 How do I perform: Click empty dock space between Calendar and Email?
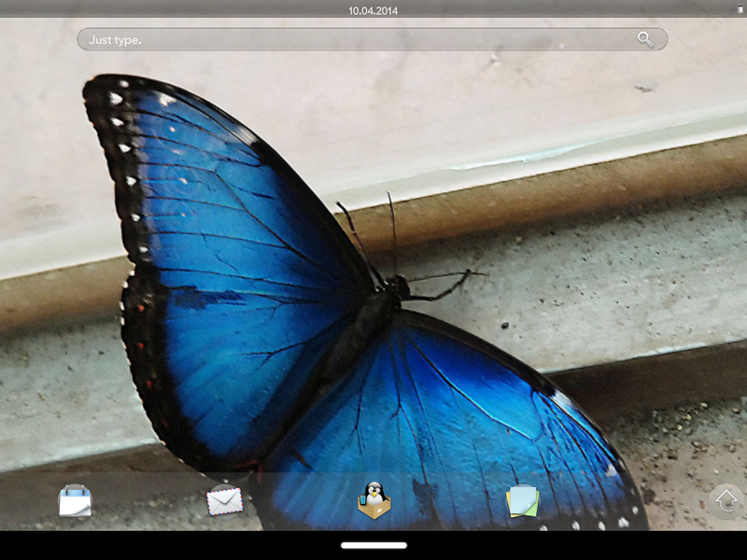tap(149, 504)
